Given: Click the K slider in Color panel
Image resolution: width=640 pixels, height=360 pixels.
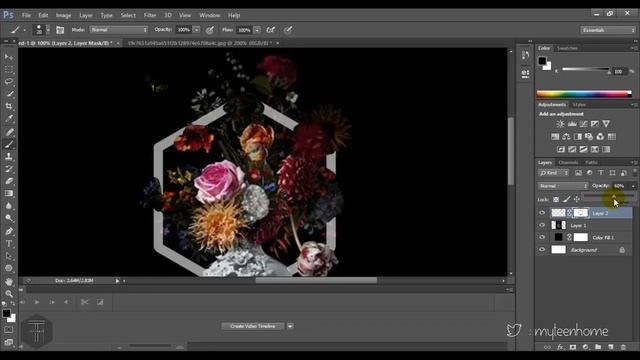Looking at the screenshot, I should pos(585,70).
